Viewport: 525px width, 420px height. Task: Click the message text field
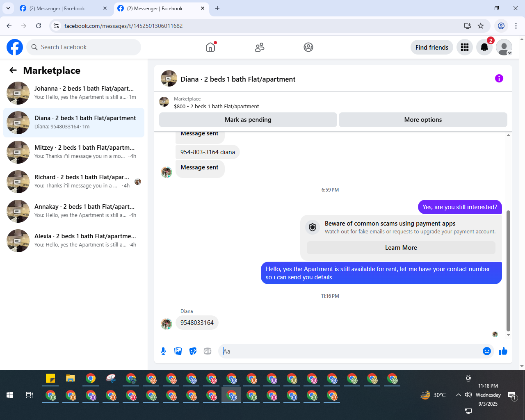point(351,351)
